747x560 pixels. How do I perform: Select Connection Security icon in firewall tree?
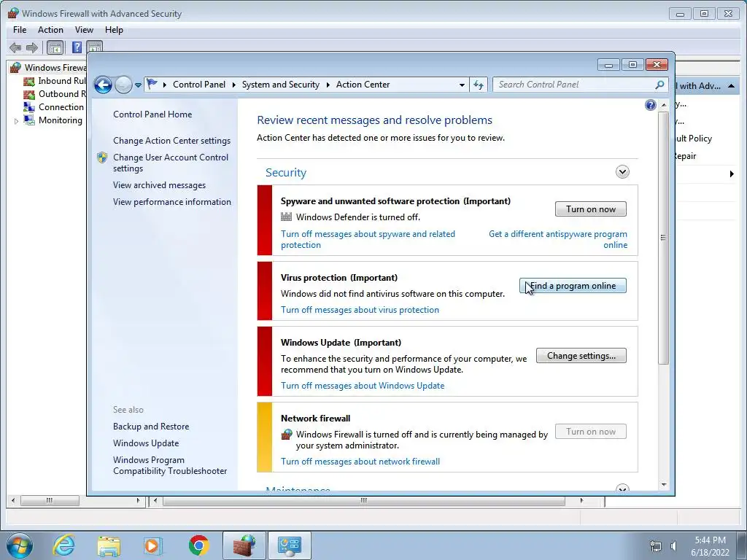[29, 107]
